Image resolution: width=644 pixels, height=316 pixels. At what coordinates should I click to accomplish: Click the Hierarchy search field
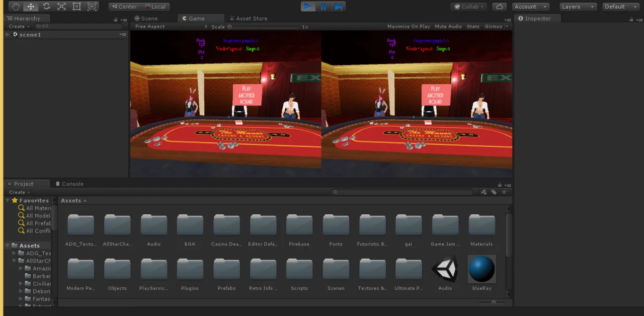[78, 26]
